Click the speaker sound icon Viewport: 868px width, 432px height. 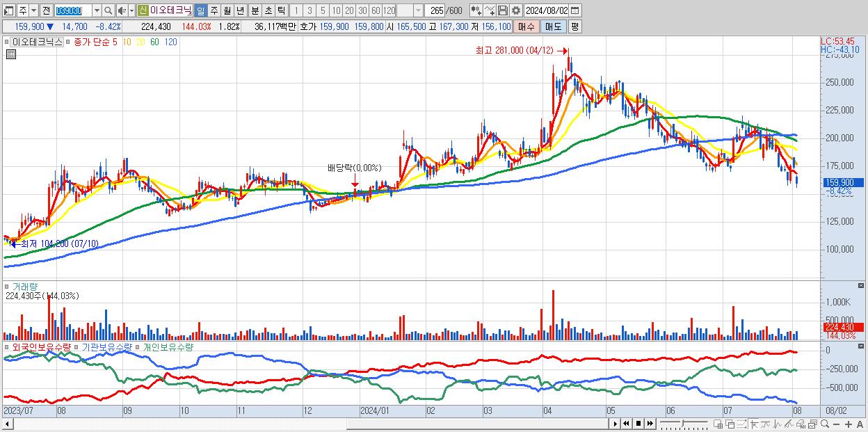coord(121,10)
